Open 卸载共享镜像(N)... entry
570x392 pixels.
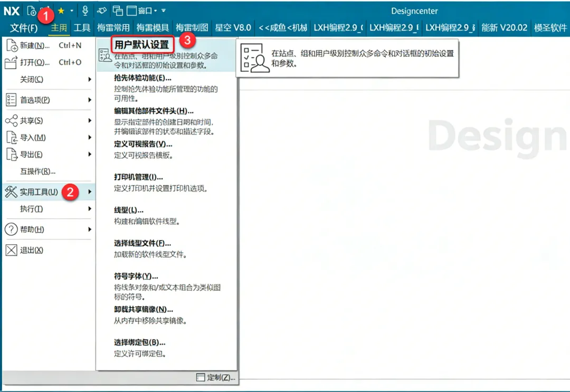coord(144,310)
